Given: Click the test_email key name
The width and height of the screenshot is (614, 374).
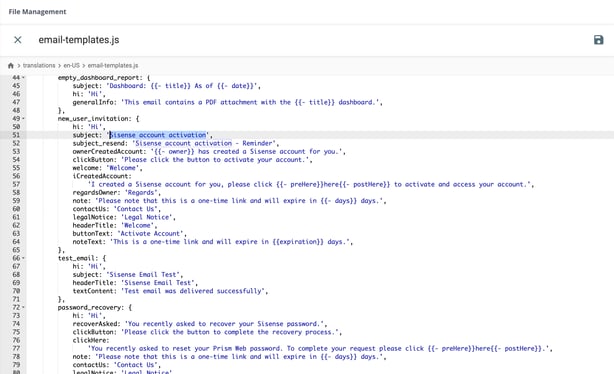Looking at the screenshot, I should (76, 258).
